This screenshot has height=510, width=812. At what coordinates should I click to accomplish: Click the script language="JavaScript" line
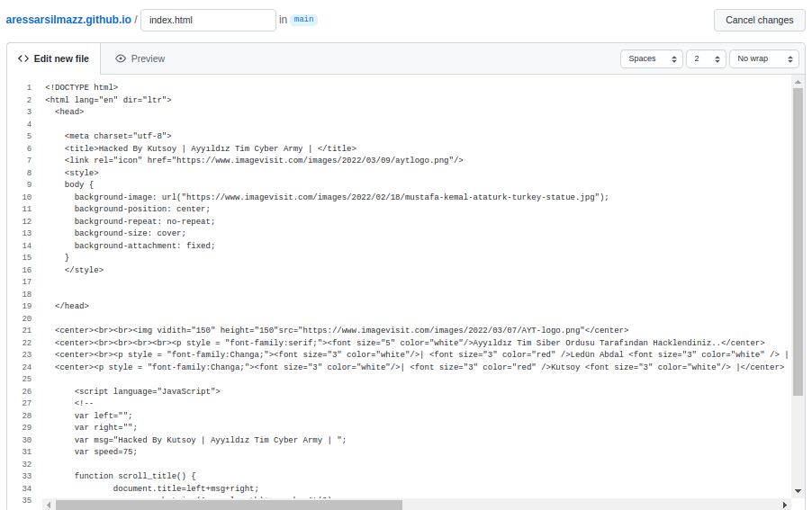coord(147,391)
